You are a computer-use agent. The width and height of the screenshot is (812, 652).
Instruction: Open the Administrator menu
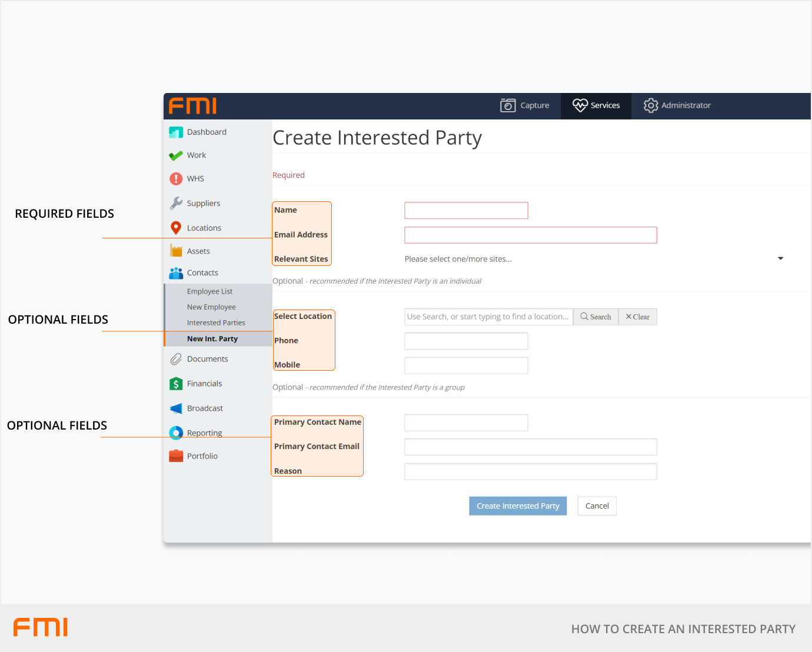coord(677,106)
